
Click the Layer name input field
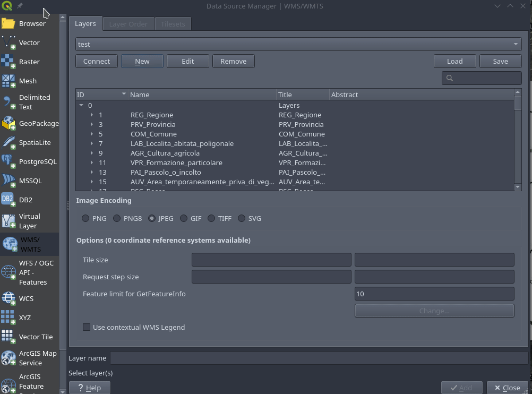pyautogui.click(x=320, y=358)
